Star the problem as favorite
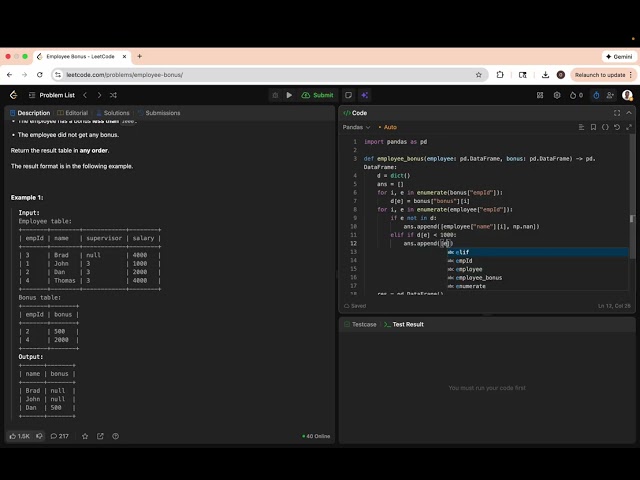 85,436
